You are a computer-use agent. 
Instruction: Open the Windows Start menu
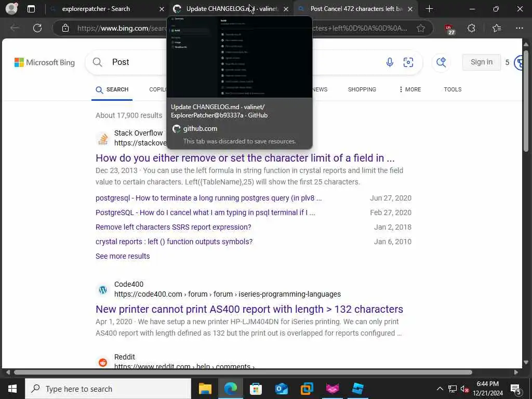point(12,389)
